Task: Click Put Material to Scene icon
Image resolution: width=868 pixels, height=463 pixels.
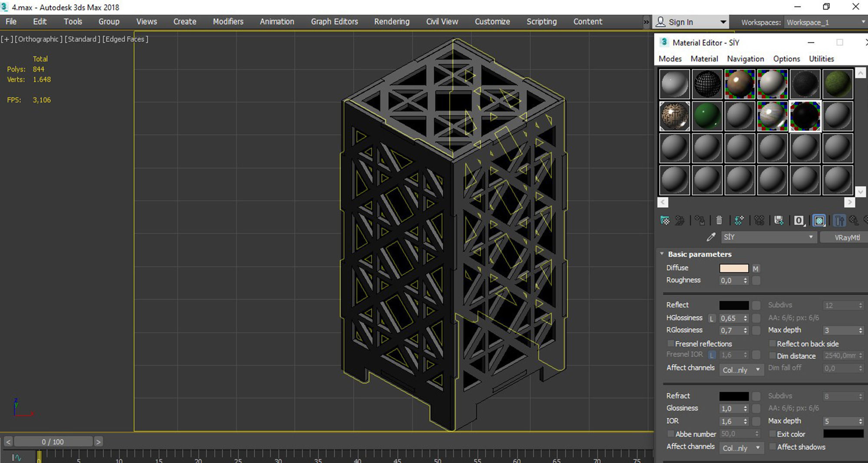Action: (x=680, y=221)
